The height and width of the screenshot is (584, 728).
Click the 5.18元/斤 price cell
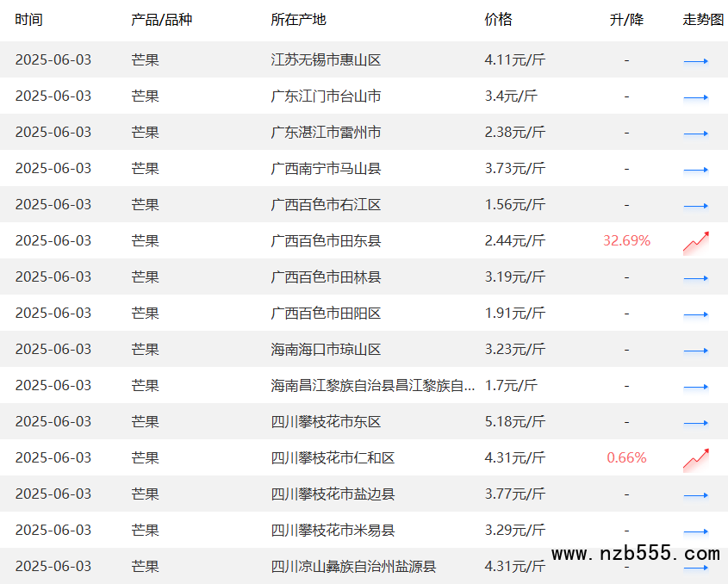(514, 422)
